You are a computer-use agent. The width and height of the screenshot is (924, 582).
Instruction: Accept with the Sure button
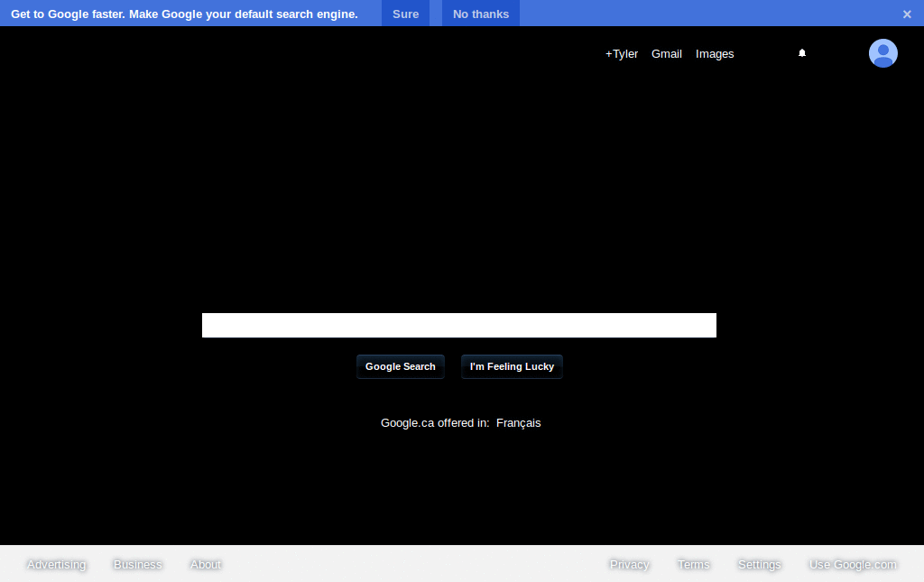click(405, 14)
